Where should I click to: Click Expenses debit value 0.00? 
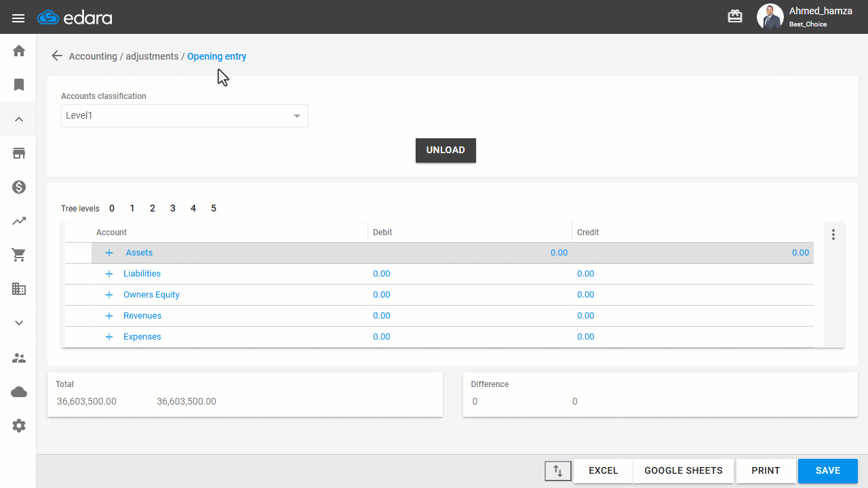point(382,337)
